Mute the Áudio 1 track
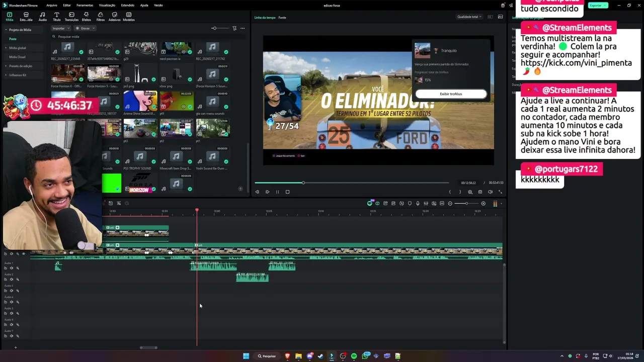644x362 pixels. [x=11, y=268]
